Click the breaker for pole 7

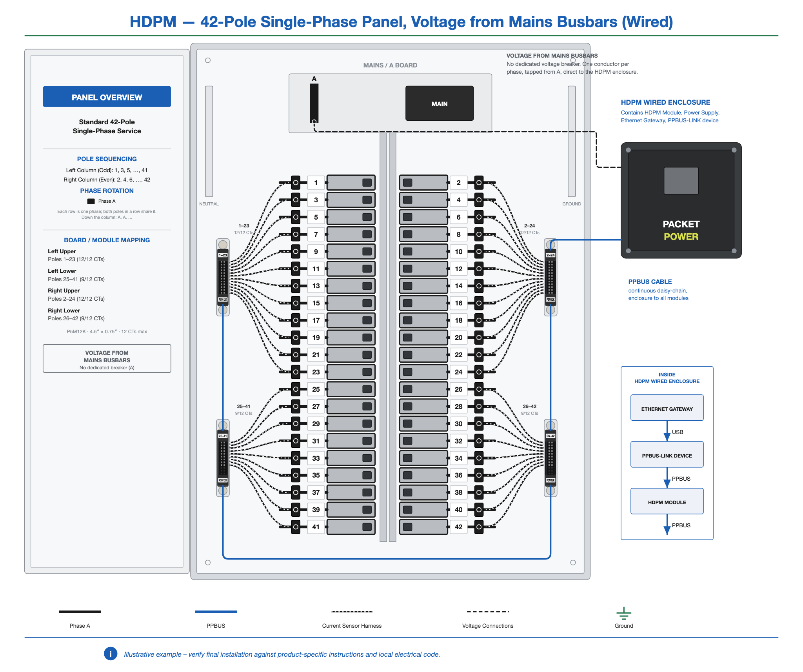(x=351, y=234)
